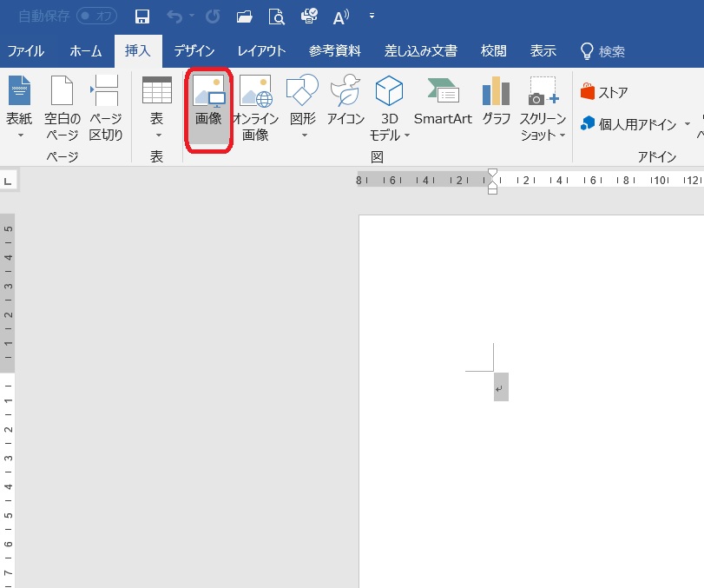Open the 表紙 cover page gallery
The image size is (704, 588).
(x=19, y=108)
